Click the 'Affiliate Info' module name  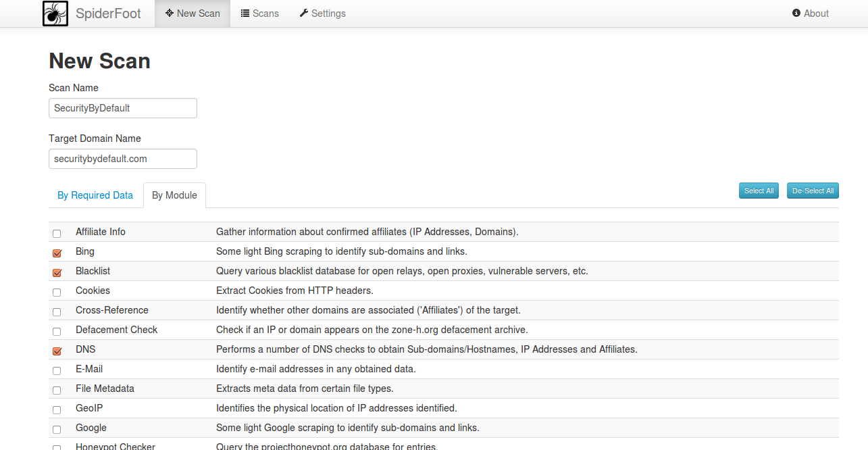101,232
